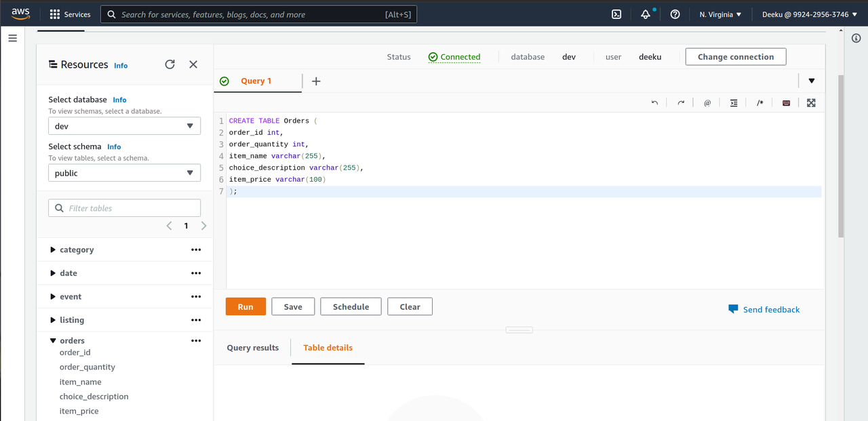Click the redo arrow in editor toolbar

681,103
